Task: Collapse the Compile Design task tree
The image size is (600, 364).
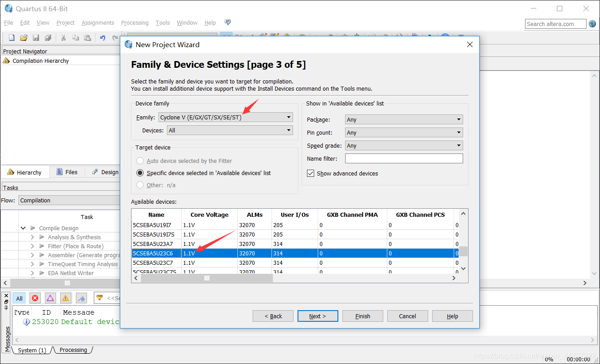Action: click(x=23, y=228)
